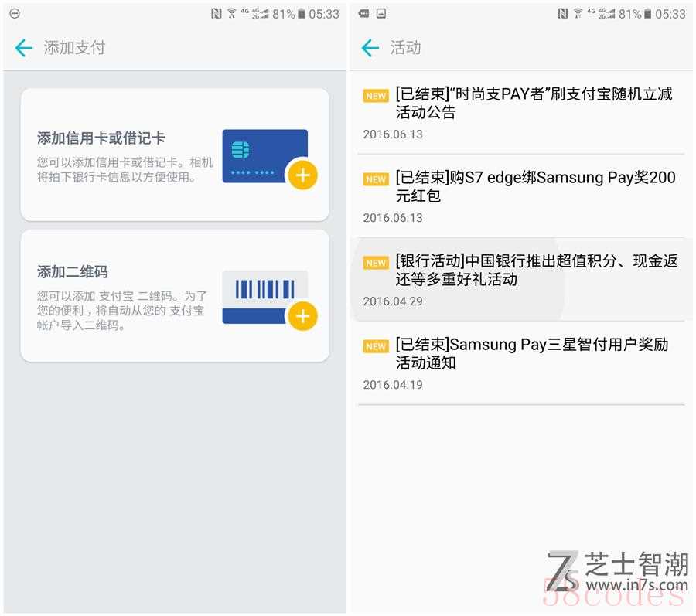Go back from the 活动 screen
Image resolution: width=696 pixels, height=616 pixels.
pos(370,48)
